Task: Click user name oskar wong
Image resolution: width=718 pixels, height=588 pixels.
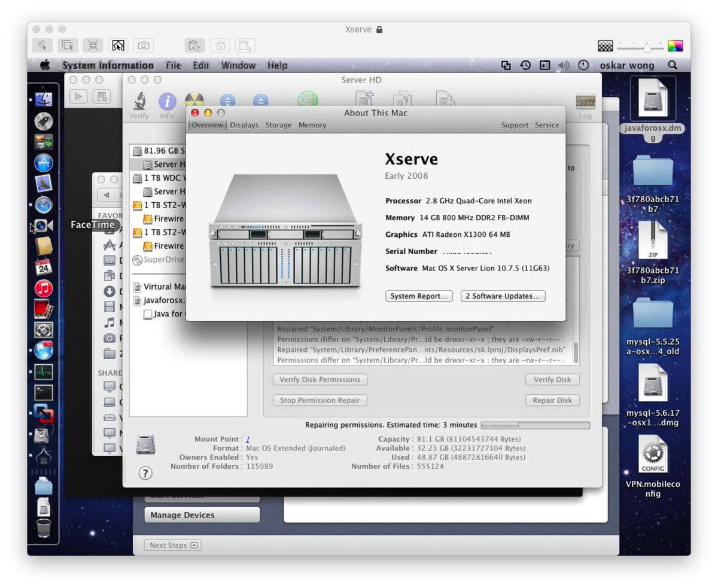Action: 628,65
